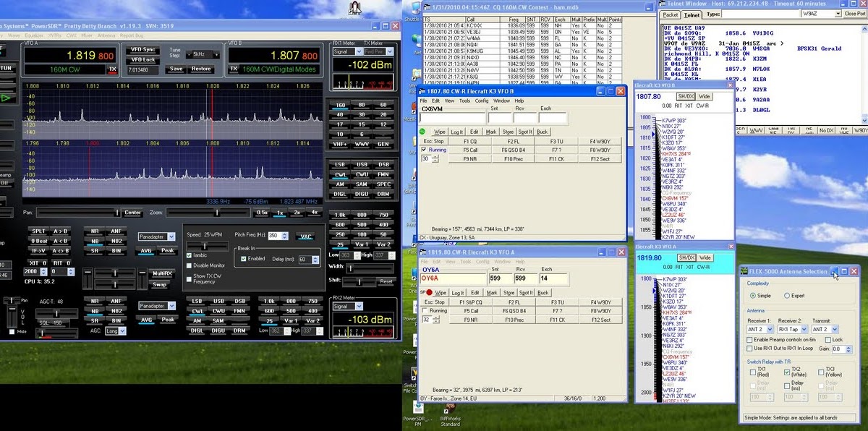Viewport: 868px width, 431px height.
Task: Open the Tune Step 5kHz dropdown
Action: [201, 54]
